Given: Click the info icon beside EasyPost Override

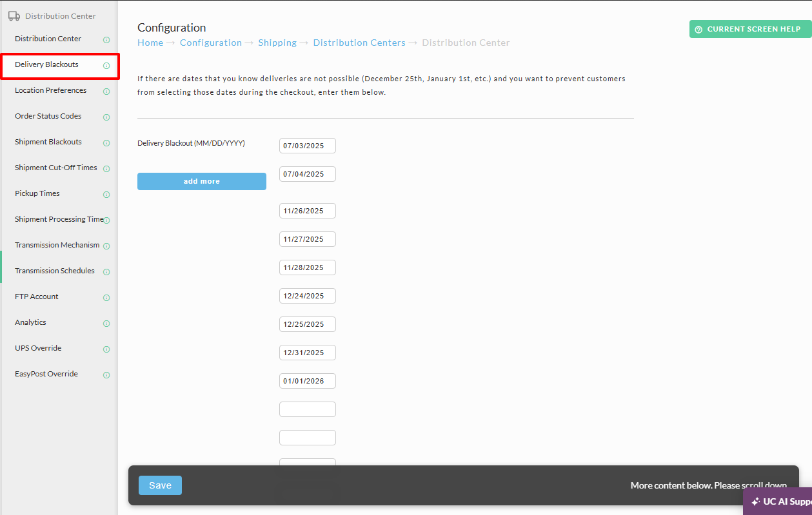Looking at the screenshot, I should [x=106, y=375].
